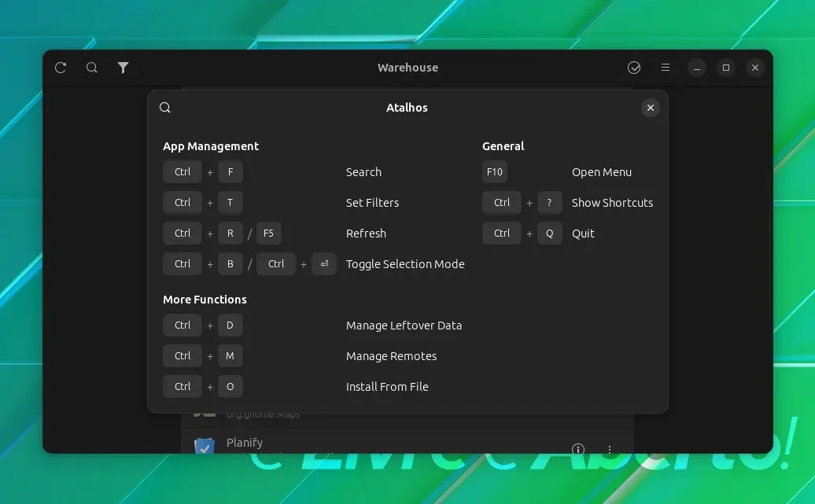
Task: Toggle selection mode checkmark icon
Action: (x=633, y=68)
